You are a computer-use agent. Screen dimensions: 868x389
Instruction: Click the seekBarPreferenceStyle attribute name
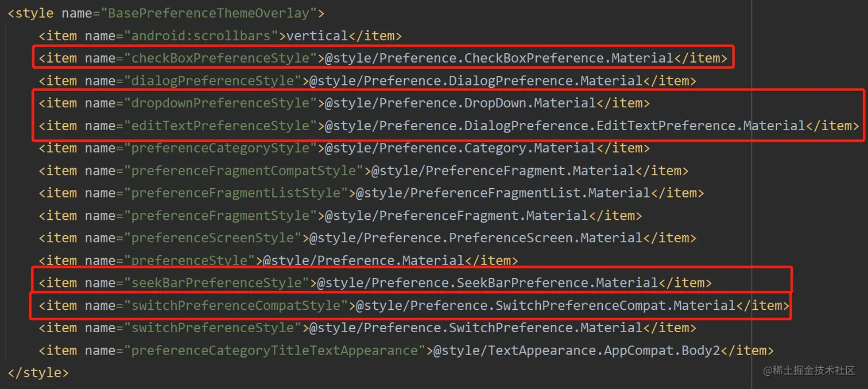pyautogui.click(x=218, y=283)
